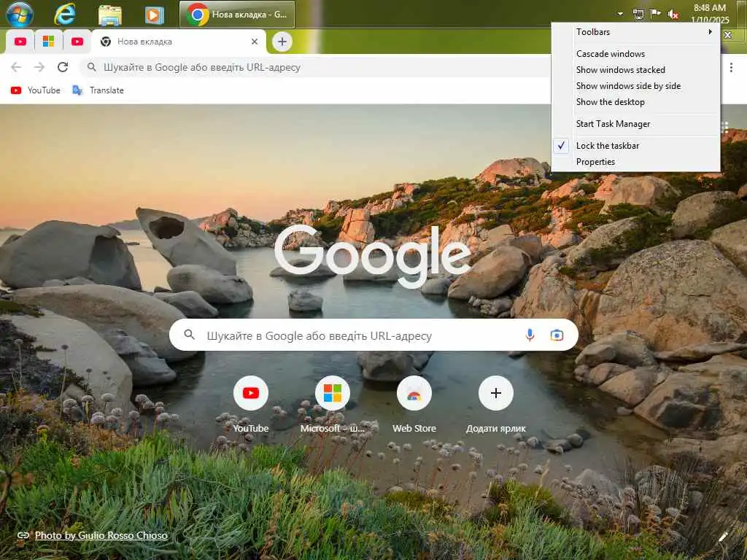Select the Chrome taskbar button
747x560 pixels.
pyautogui.click(x=237, y=15)
